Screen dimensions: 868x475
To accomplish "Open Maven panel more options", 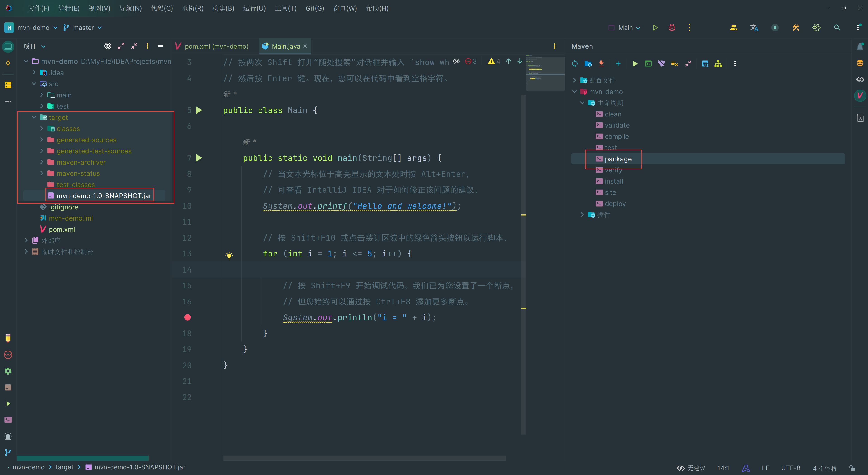I will point(735,64).
